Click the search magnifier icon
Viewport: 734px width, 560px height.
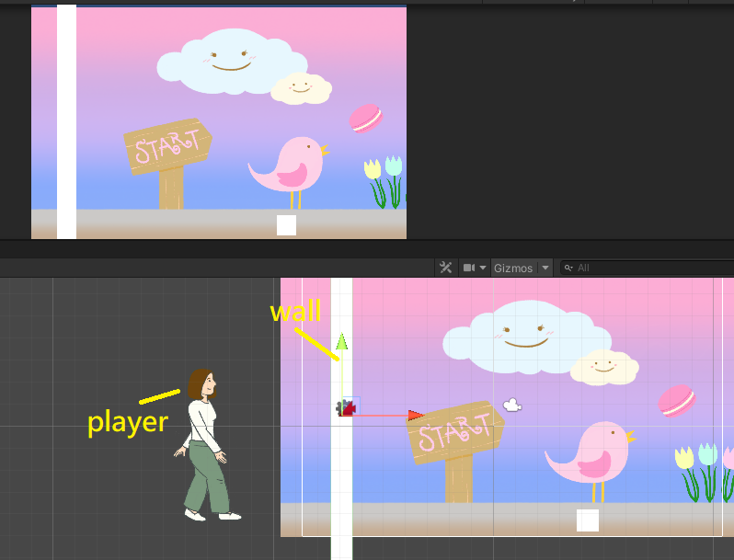569,268
